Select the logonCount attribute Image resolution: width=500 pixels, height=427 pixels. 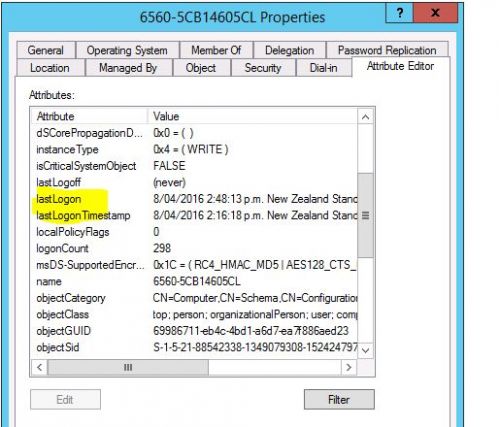point(195,248)
